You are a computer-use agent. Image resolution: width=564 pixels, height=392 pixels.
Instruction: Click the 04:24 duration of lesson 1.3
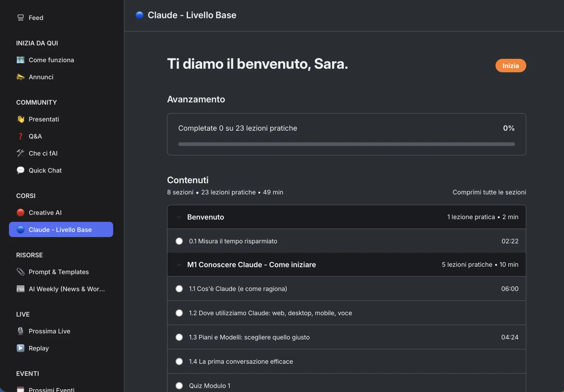[510, 337]
